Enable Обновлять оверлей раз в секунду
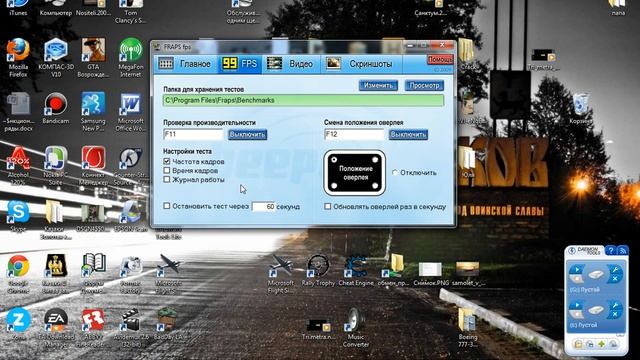The width and height of the screenshot is (640, 360). pyautogui.click(x=327, y=207)
